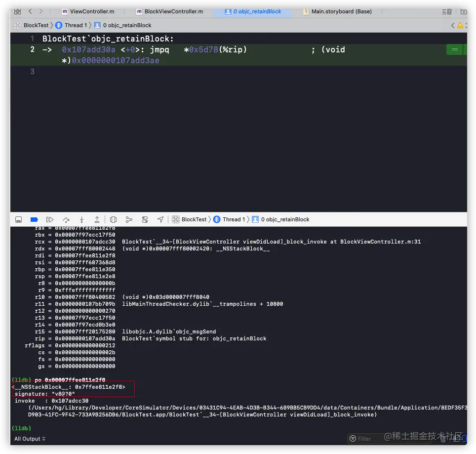Screen dimensions: 476x454
Task: Switch to the ViewController.m tab
Action: click(x=88, y=11)
